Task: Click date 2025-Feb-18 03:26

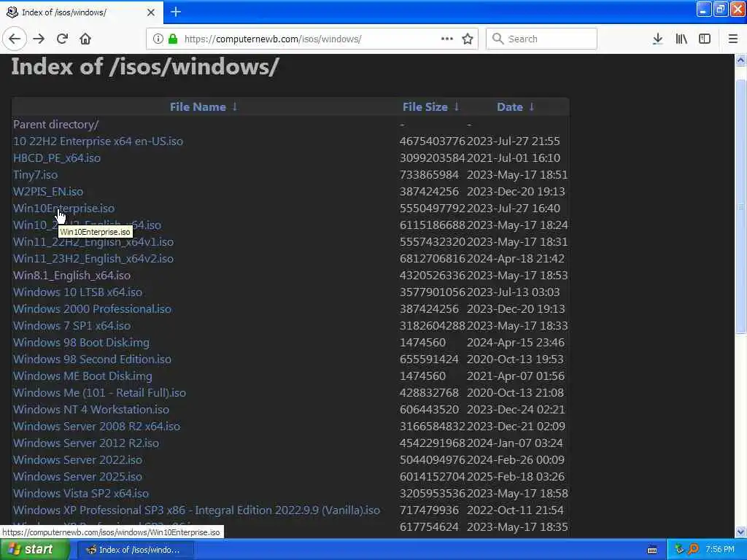Action: pyautogui.click(x=516, y=477)
